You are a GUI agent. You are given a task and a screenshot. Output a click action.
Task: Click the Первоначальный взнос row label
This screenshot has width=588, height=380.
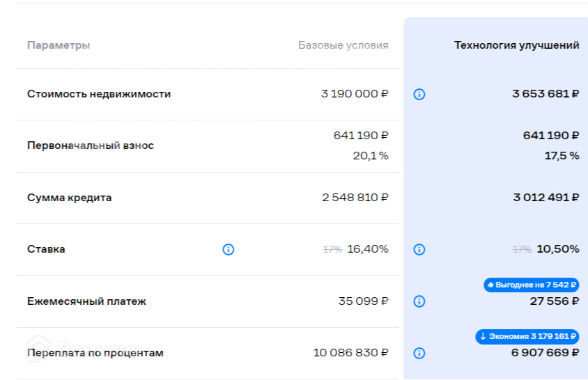click(91, 145)
